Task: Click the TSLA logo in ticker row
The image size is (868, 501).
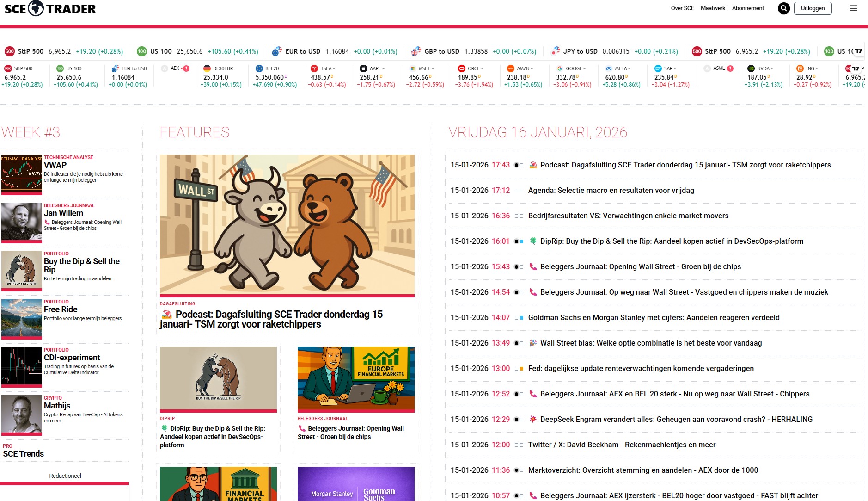Action: [x=314, y=68]
